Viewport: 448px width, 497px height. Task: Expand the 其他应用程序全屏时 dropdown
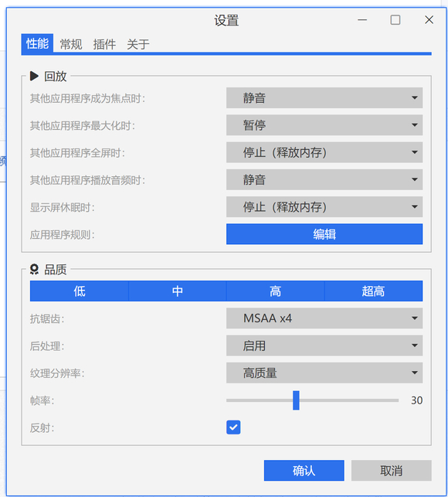pos(324,152)
